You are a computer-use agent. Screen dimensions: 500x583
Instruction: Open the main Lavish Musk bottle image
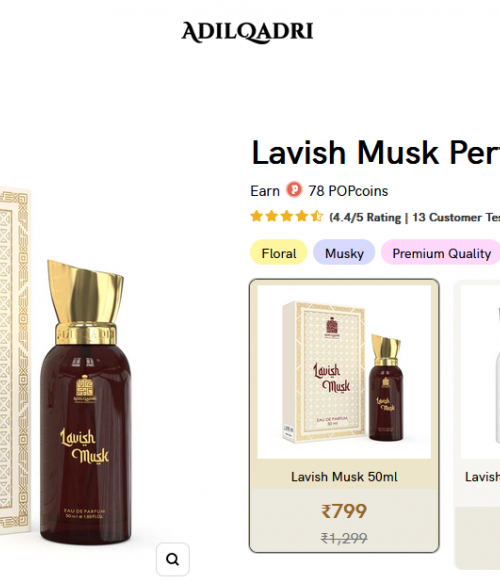(86, 402)
